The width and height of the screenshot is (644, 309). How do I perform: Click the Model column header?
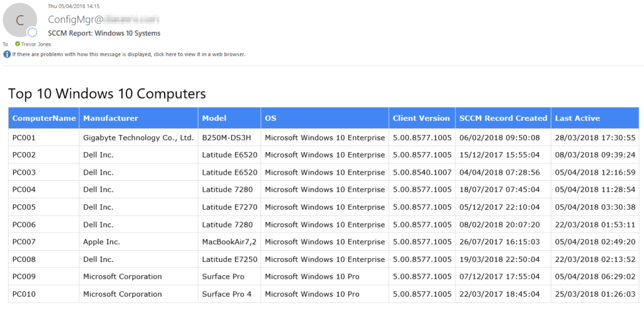pos(230,118)
